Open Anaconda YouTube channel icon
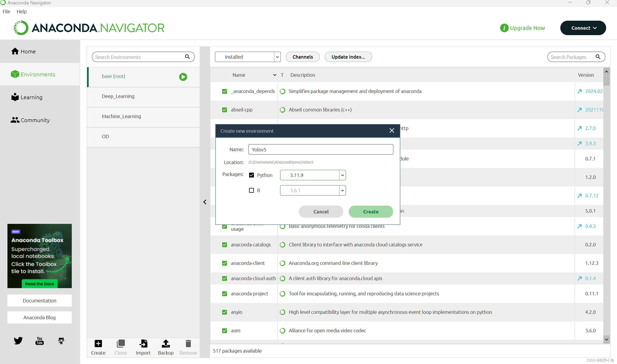The width and height of the screenshot is (617, 364). point(40,341)
